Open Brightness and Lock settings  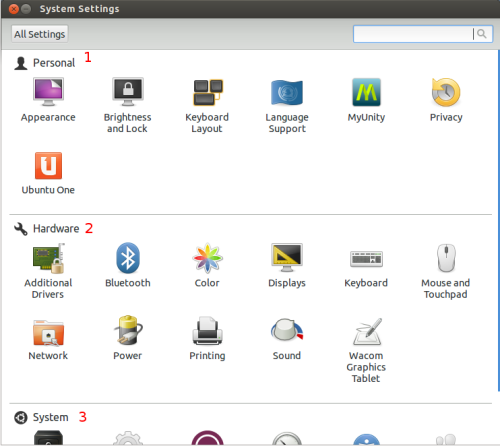click(x=128, y=105)
